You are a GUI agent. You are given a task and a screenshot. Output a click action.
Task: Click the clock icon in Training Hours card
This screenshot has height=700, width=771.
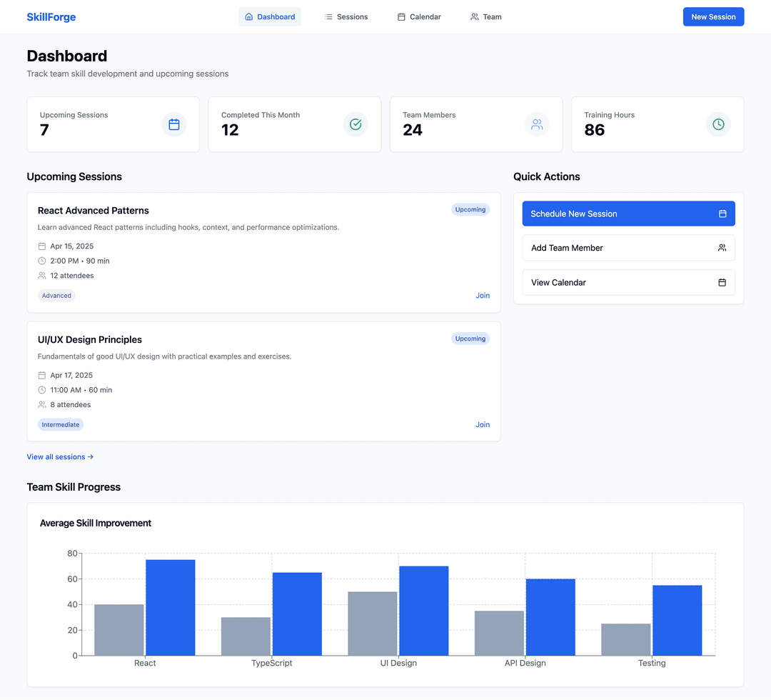[x=718, y=124]
